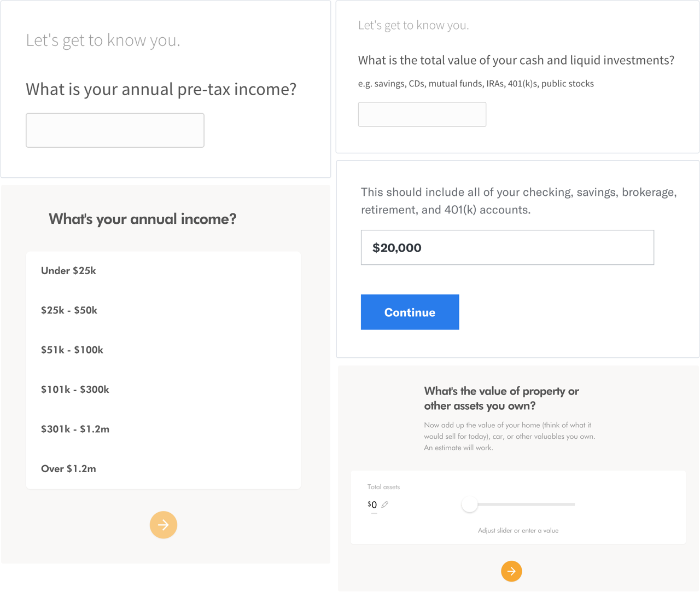Viewport: 700px width, 592px height.
Task: Select the Under $25k income option
Action: pos(68,271)
